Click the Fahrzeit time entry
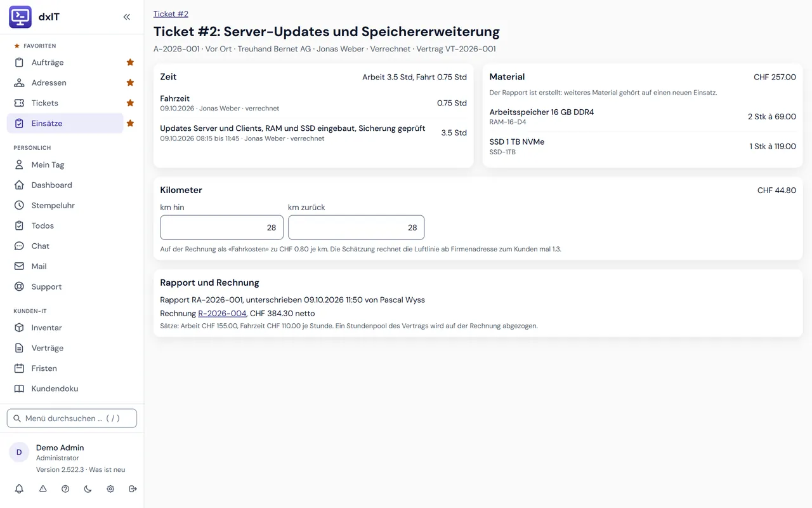The image size is (812, 508). [313, 104]
